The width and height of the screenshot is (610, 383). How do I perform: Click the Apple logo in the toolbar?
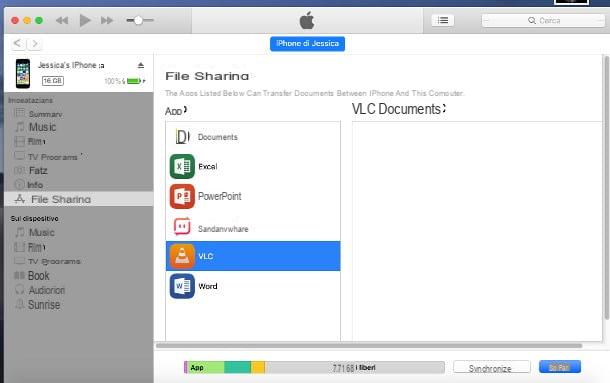(x=307, y=20)
